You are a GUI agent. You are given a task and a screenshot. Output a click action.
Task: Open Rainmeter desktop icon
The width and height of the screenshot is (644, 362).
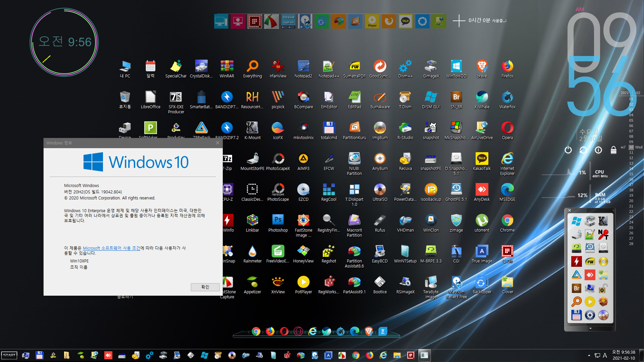(252, 254)
